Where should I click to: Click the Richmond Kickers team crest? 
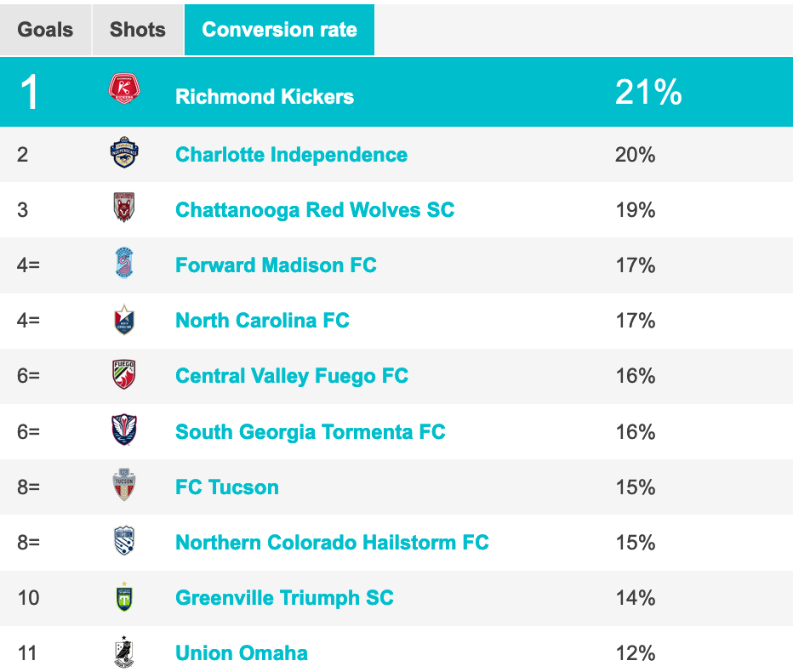coord(124,90)
